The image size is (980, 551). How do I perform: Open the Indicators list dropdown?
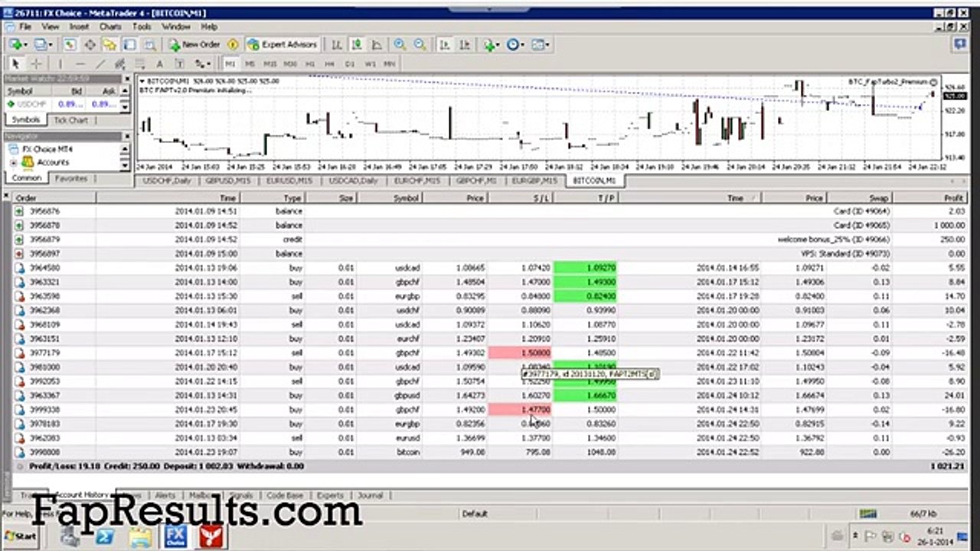point(491,45)
